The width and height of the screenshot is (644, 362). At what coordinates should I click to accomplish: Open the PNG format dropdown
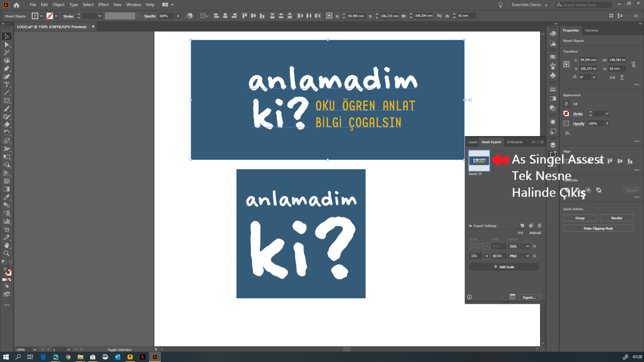[x=519, y=256]
